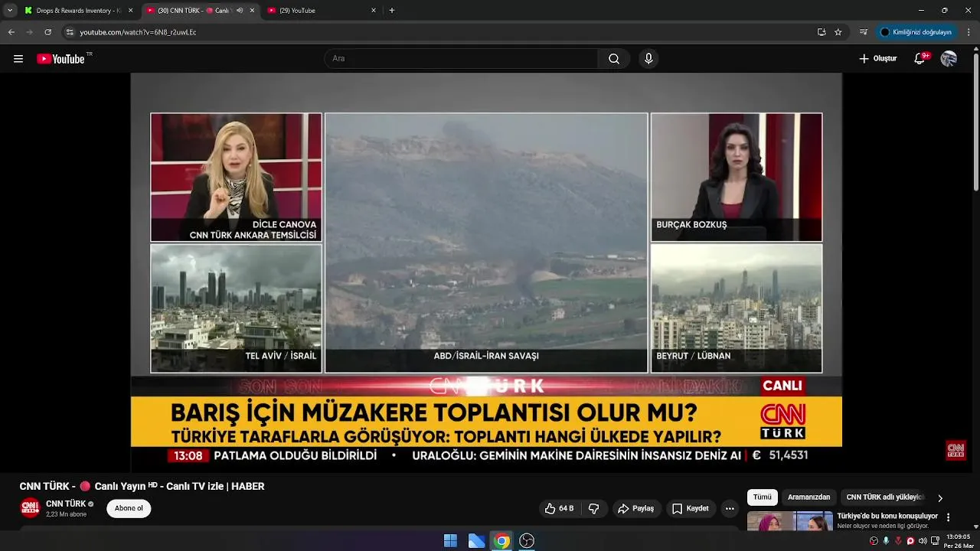Click the address bar URL
This screenshot has height=551, width=980.
pyautogui.click(x=138, y=32)
